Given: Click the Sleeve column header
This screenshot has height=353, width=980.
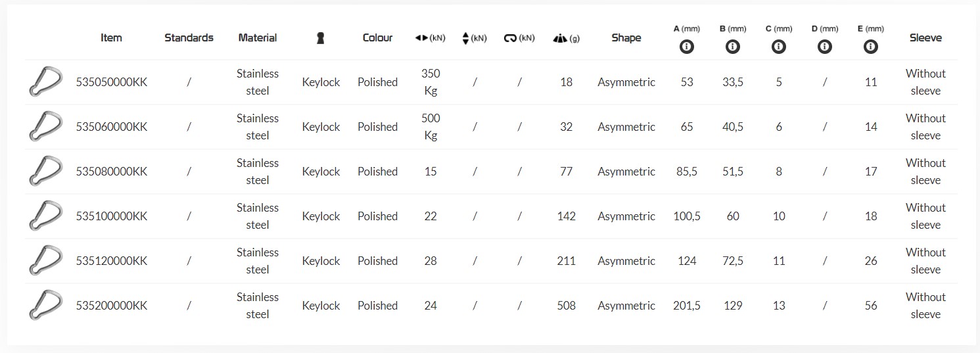Looking at the screenshot, I should 925,37.
